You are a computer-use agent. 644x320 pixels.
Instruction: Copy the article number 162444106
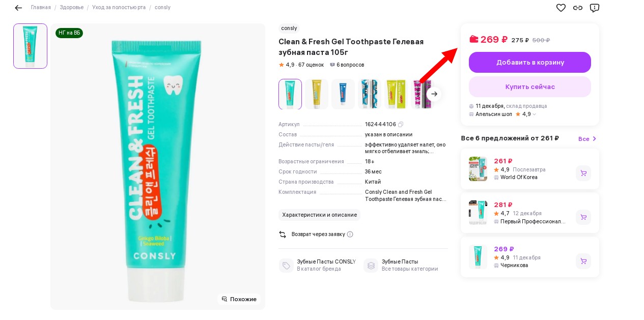point(401,125)
